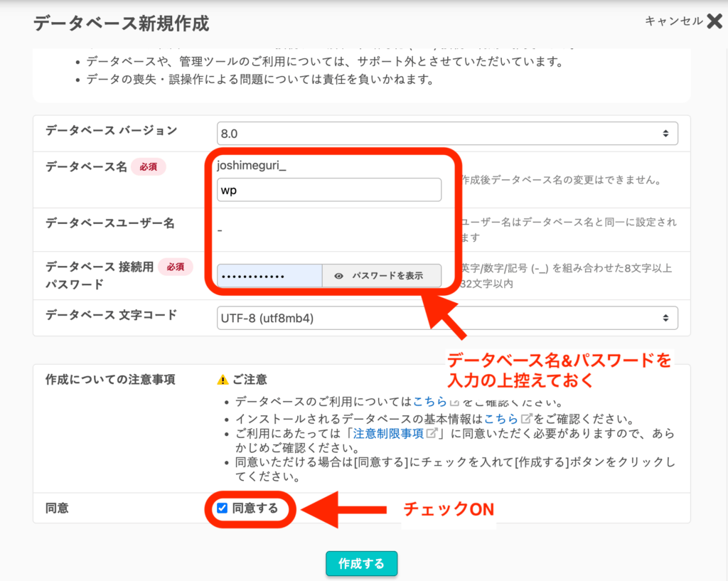Viewport: 728px width, 581px height.
Task: Click the キャンセル text at top right
Action: click(x=673, y=21)
